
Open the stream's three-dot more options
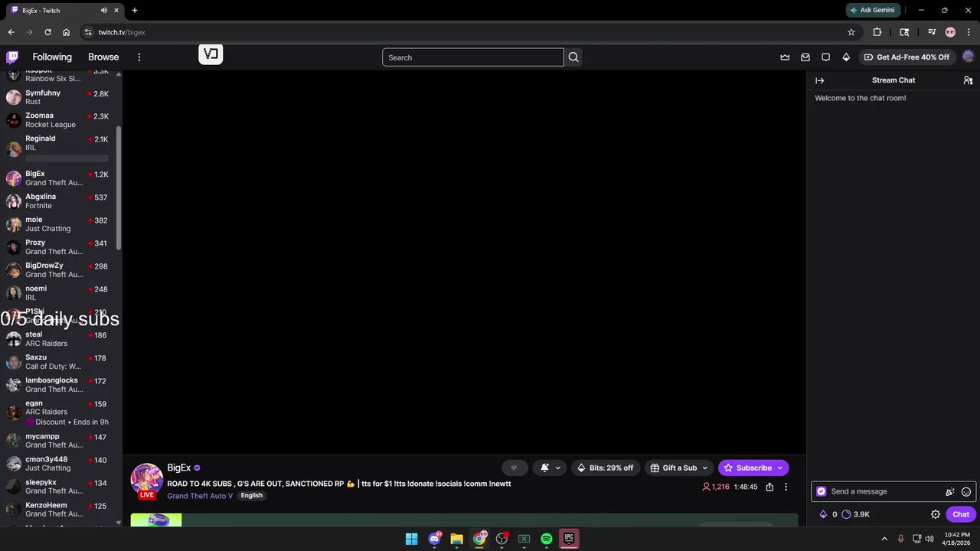tap(786, 487)
